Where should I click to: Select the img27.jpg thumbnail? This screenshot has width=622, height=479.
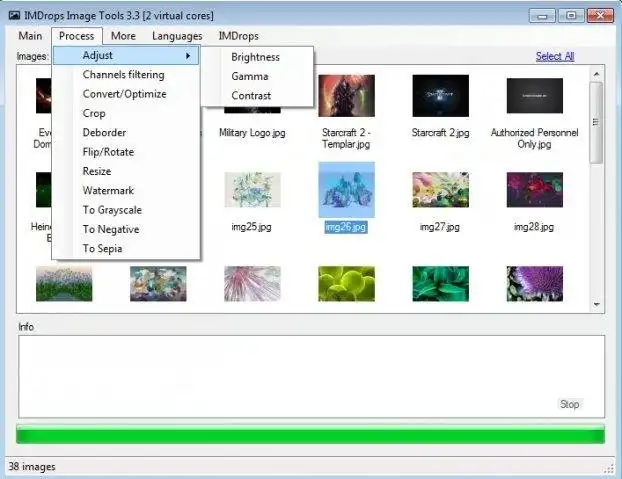coord(440,190)
